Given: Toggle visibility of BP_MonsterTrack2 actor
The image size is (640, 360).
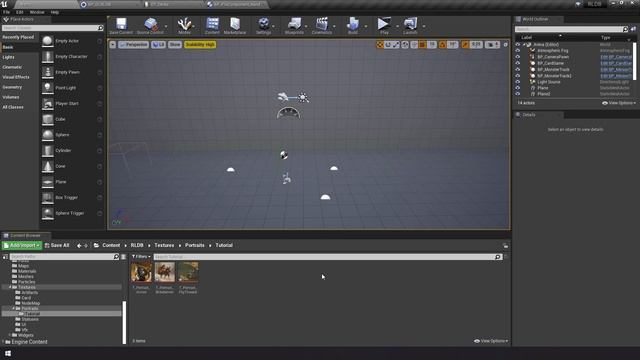Looking at the screenshot, I should [x=518, y=76].
